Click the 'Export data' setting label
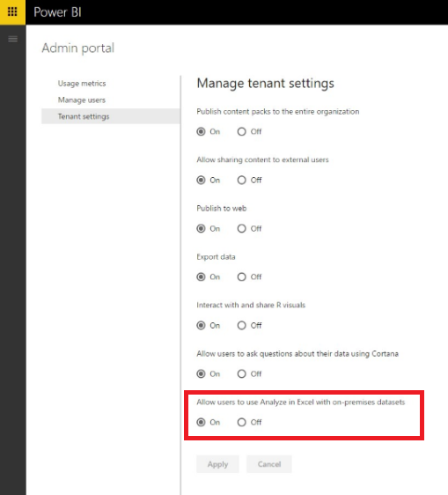448x495 pixels. click(216, 257)
